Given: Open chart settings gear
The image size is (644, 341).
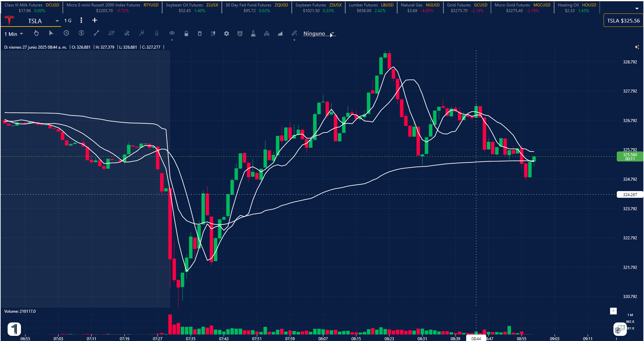Looking at the screenshot, I should point(226,34).
